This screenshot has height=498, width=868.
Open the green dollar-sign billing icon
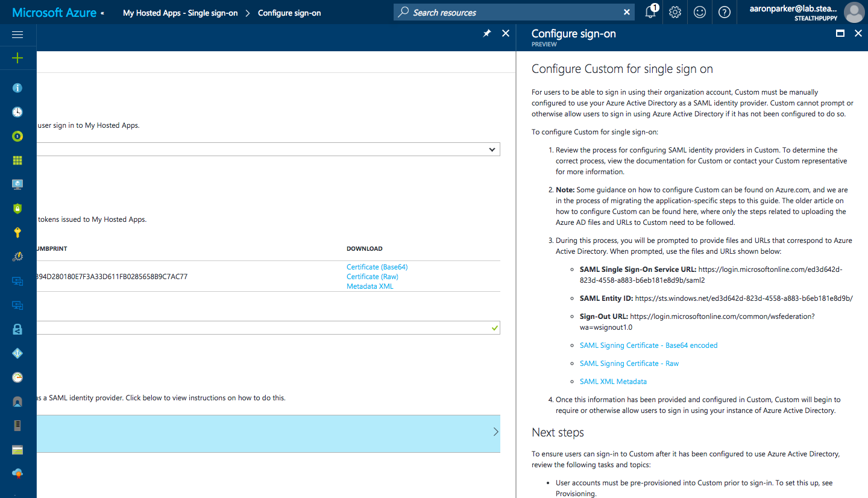pyautogui.click(x=17, y=136)
